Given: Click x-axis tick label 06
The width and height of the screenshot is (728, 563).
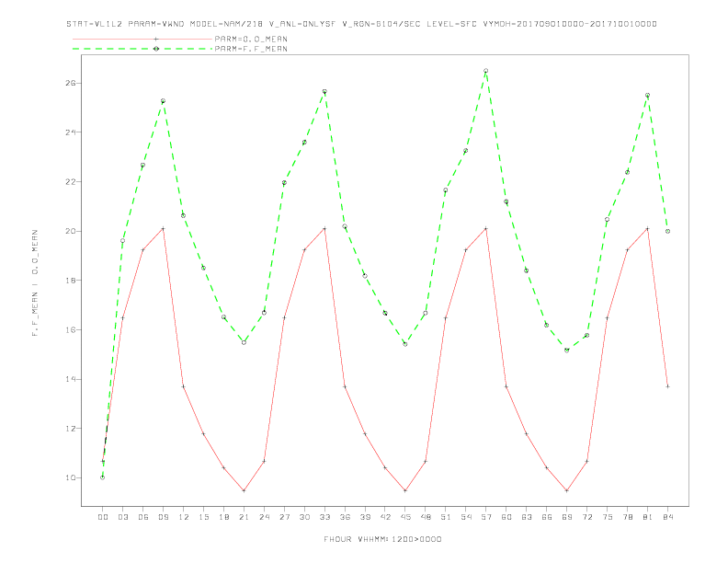Looking at the screenshot, I should point(143,517).
